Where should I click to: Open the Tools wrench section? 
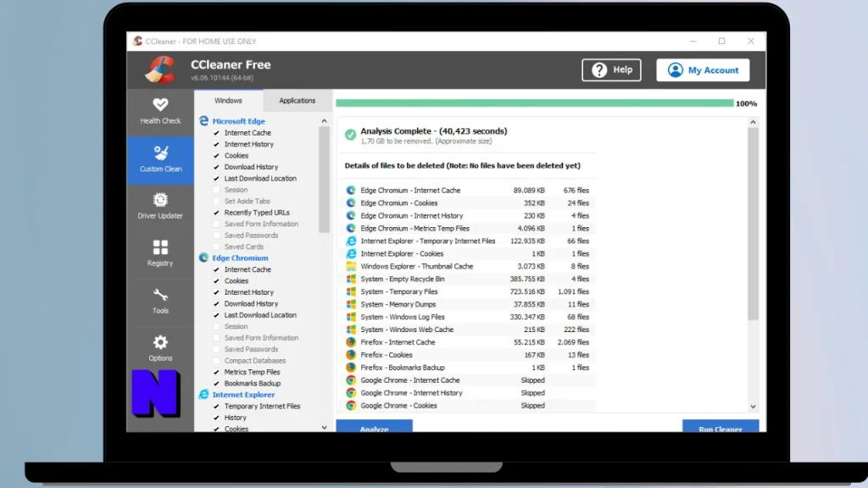(x=160, y=301)
